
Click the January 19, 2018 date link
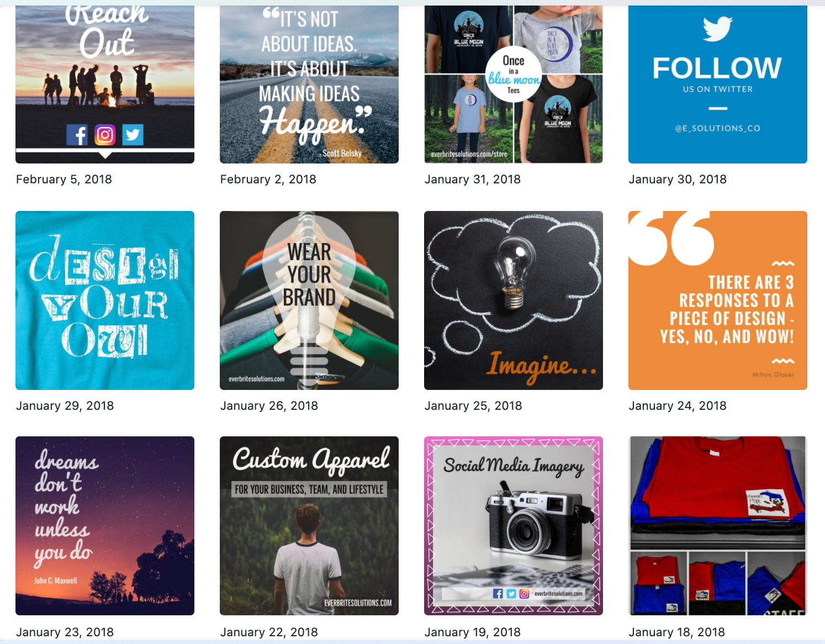coord(473,632)
